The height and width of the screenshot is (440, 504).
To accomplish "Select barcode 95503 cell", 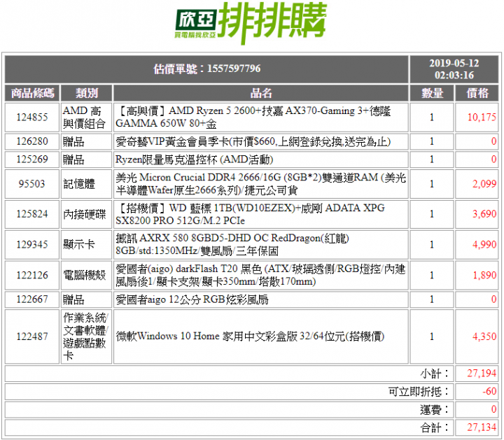I will tap(32, 184).
